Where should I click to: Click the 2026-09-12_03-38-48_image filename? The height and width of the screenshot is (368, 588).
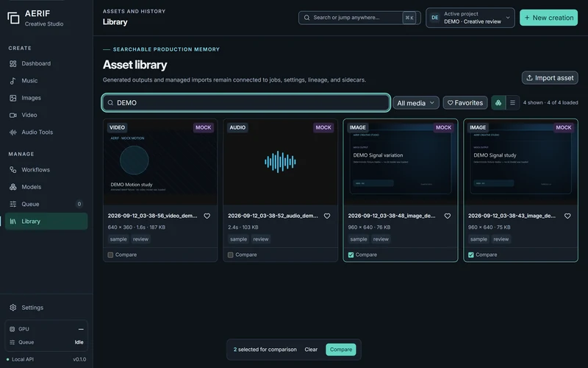(x=392, y=216)
